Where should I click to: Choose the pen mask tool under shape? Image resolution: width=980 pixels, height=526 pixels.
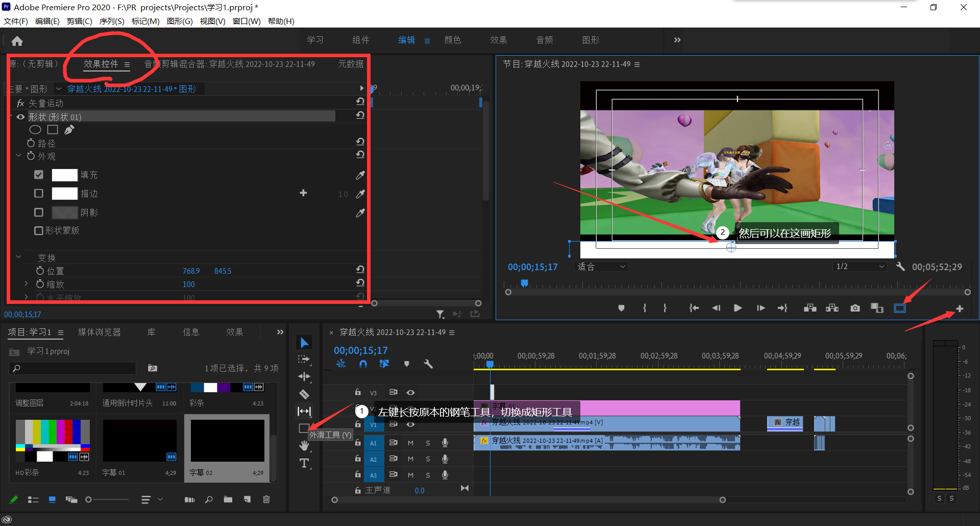[x=69, y=130]
